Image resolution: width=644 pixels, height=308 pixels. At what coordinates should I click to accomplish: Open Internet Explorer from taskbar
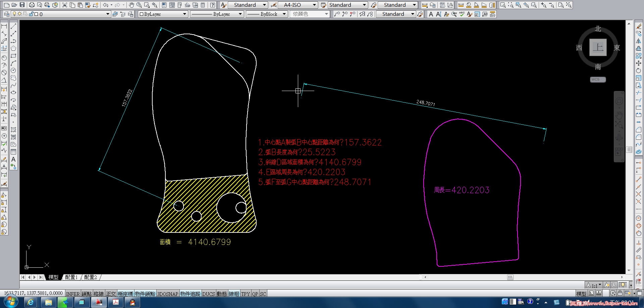pos(31,302)
